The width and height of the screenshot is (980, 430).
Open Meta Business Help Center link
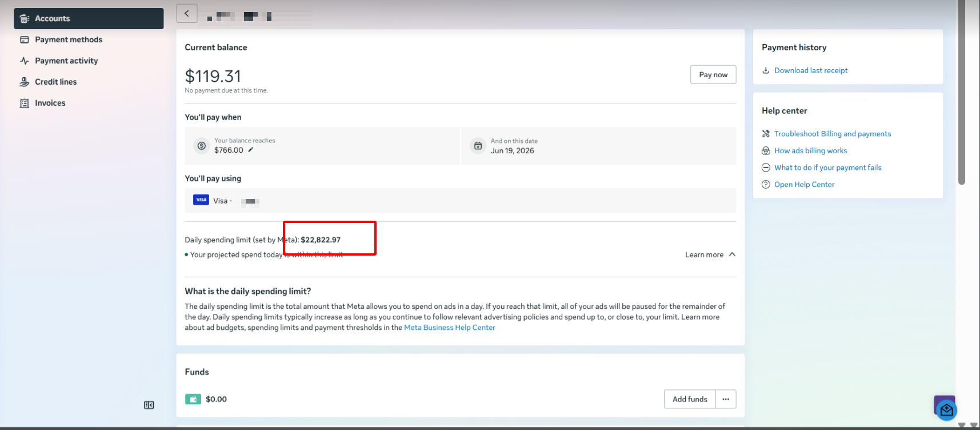click(x=449, y=328)
